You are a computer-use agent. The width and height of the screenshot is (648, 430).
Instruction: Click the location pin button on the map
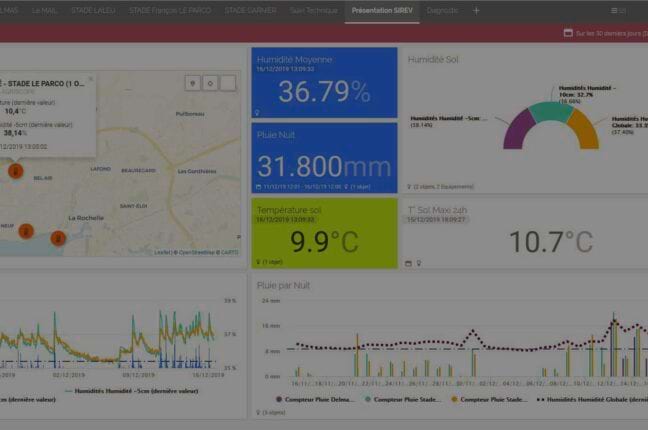[x=192, y=83]
